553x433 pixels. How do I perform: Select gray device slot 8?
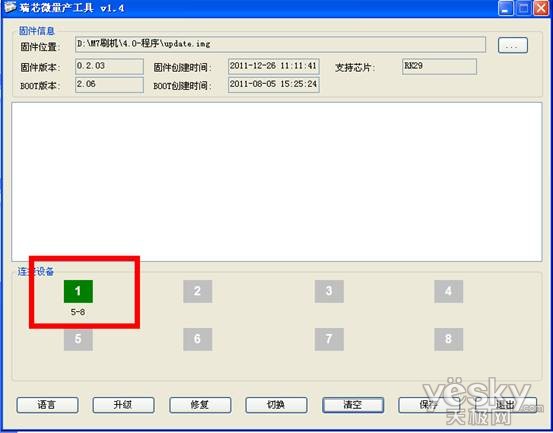tap(449, 339)
